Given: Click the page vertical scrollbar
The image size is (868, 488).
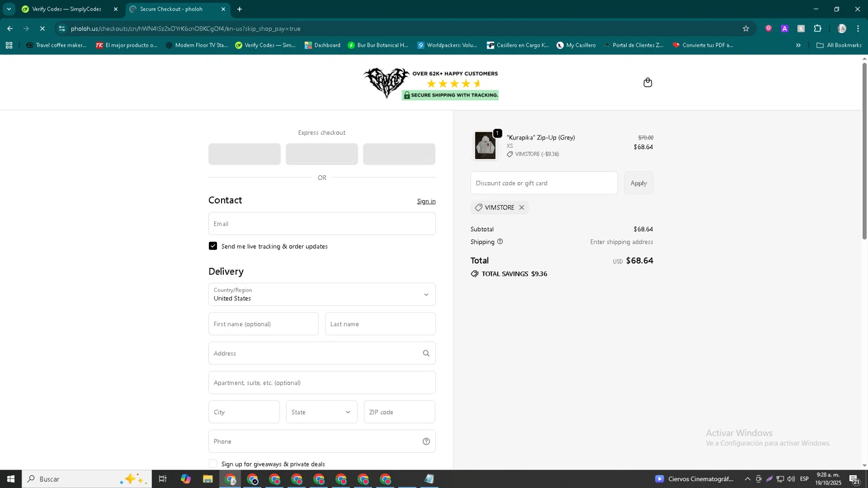Looking at the screenshot, I should click(865, 150).
